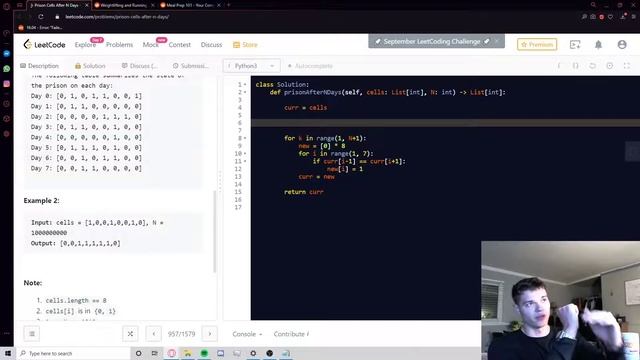640x360 pixels.
Task: Open the Windows Start menu
Action: pyautogui.click(x=7, y=353)
